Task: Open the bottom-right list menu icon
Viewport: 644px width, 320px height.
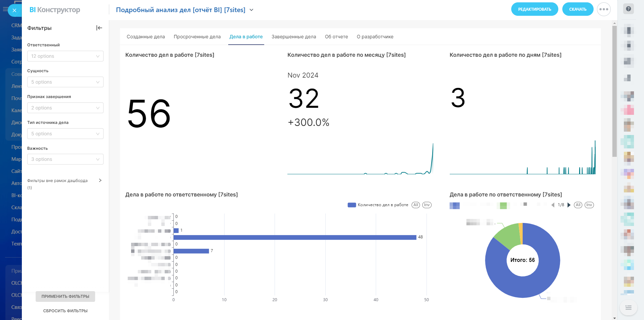Action: click(x=628, y=308)
